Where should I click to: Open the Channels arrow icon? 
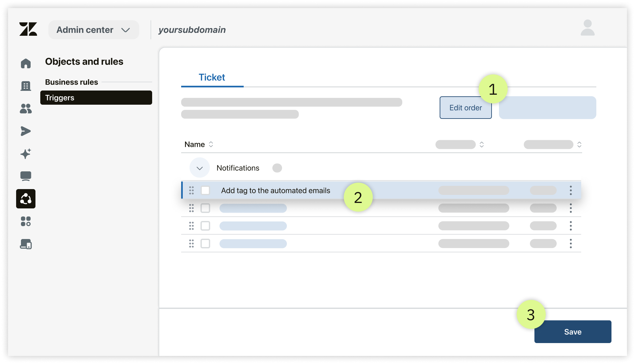tap(26, 131)
